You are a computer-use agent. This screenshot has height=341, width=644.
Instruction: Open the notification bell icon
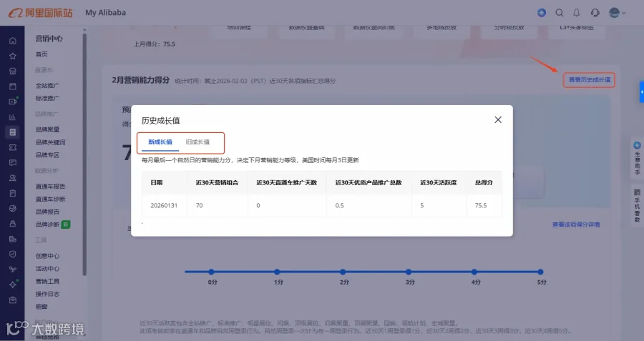(x=577, y=13)
